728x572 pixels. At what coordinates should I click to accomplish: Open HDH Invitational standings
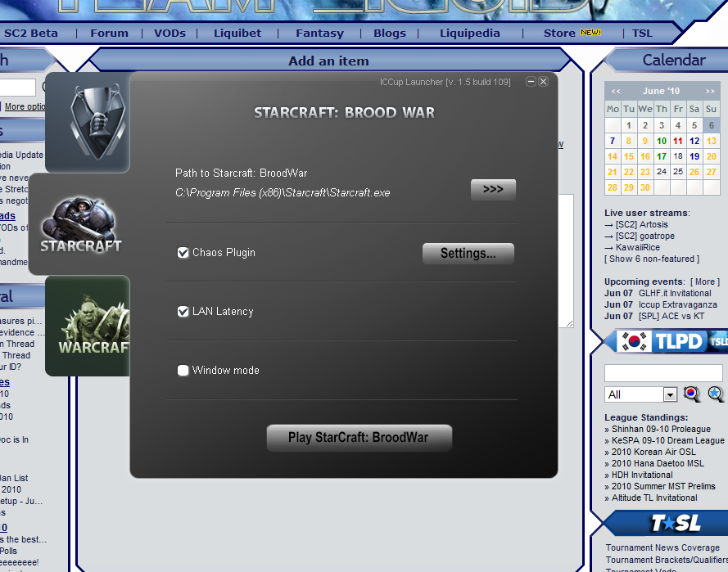point(642,475)
